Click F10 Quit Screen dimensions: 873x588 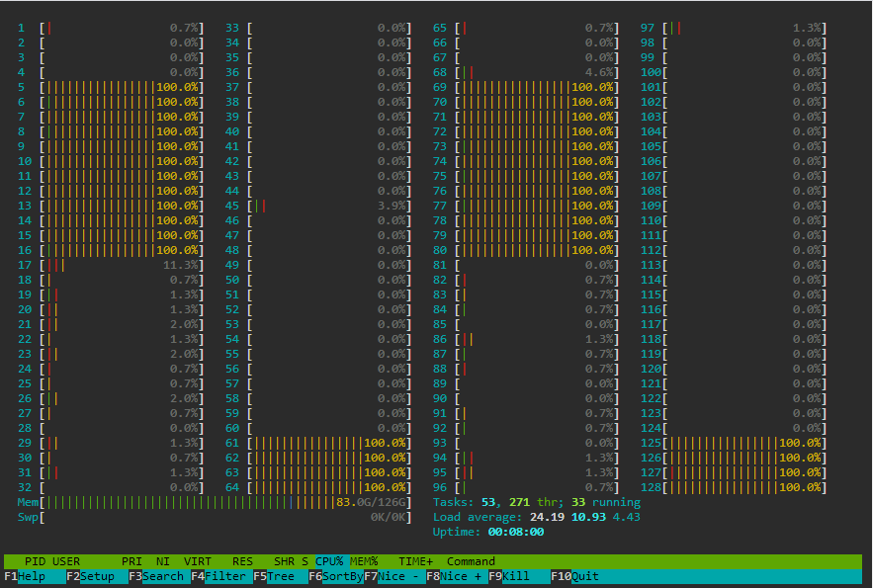pyautogui.click(x=575, y=576)
